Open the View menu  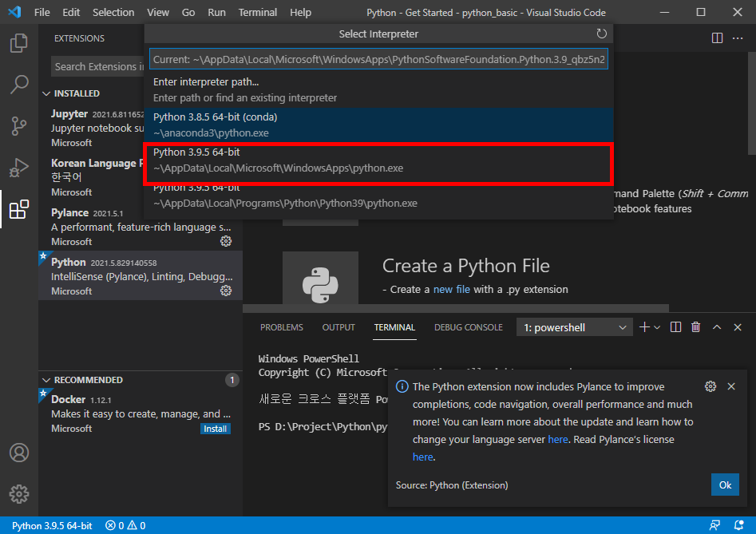[x=157, y=13]
